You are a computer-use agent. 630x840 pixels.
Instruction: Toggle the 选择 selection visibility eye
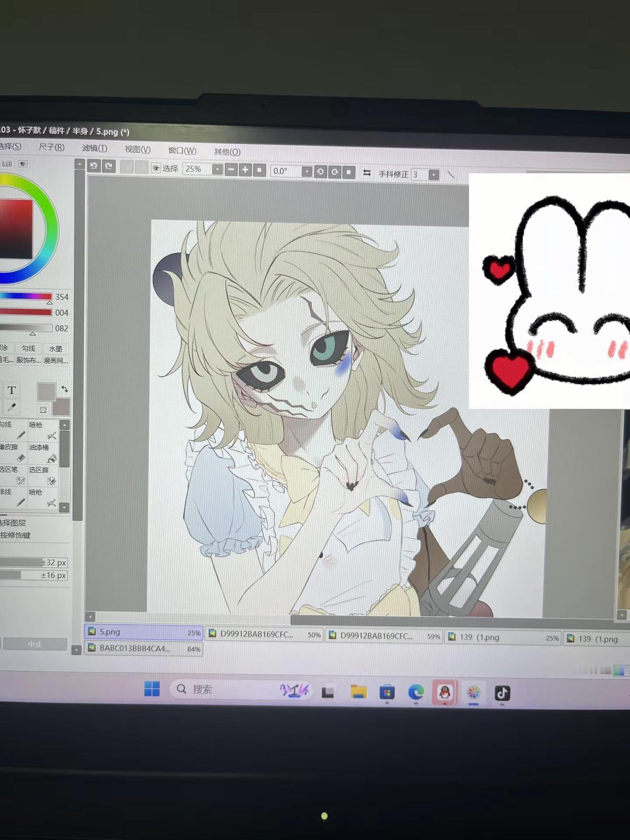point(156,168)
